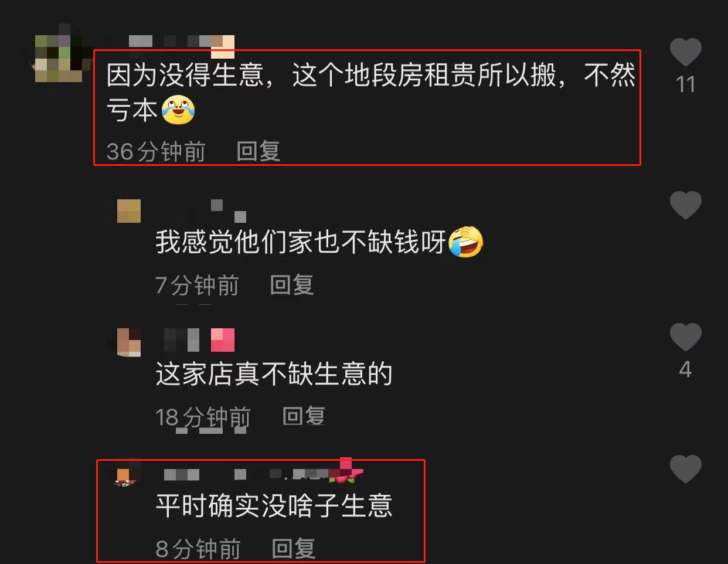728x564 pixels.
Task: Reply to the comment posted 8分钟前
Action: (x=294, y=549)
